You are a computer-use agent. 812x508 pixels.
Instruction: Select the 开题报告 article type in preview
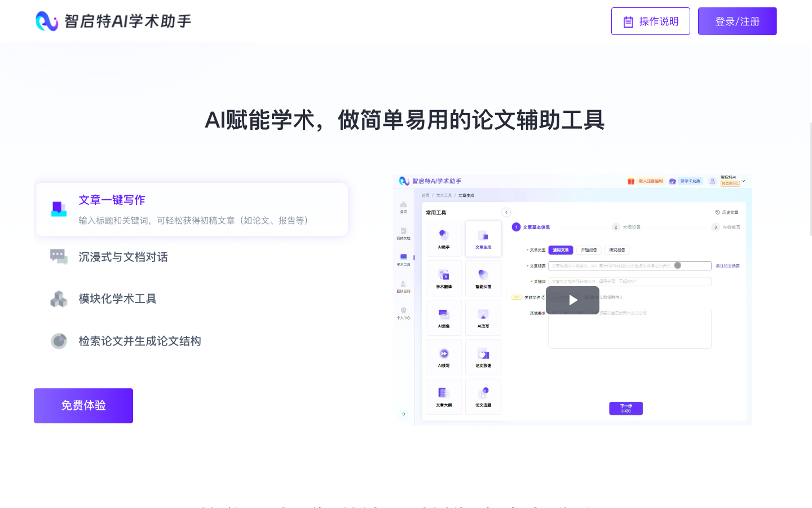tap(589, 250)
